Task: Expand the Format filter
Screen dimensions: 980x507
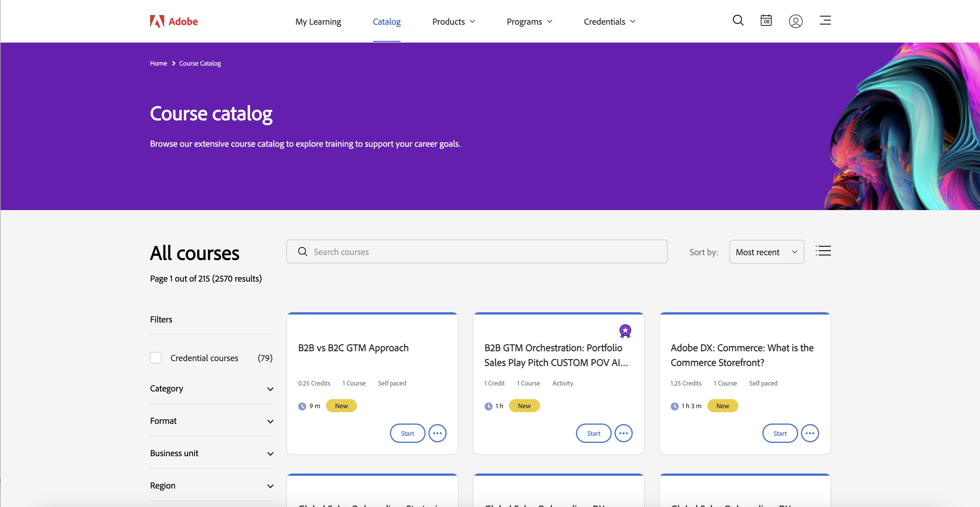Action: tap(212, 421)
